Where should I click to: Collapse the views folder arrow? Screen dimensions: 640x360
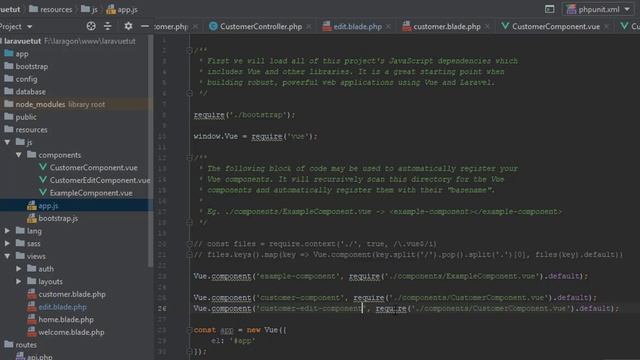7,256
